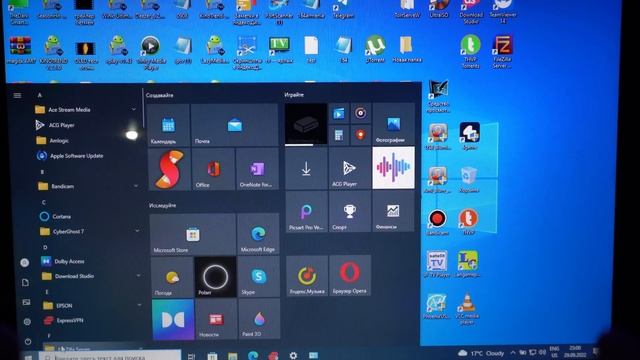Select the Корзина recycle bin icon
The image size is (640, 360).
coord(469,180)
